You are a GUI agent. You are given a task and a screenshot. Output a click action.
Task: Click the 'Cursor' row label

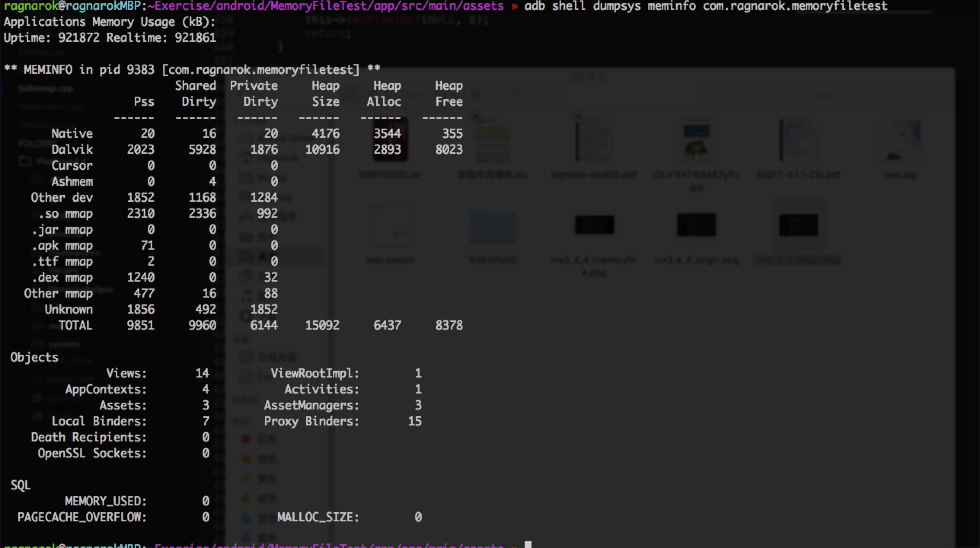tap(72, 166)
